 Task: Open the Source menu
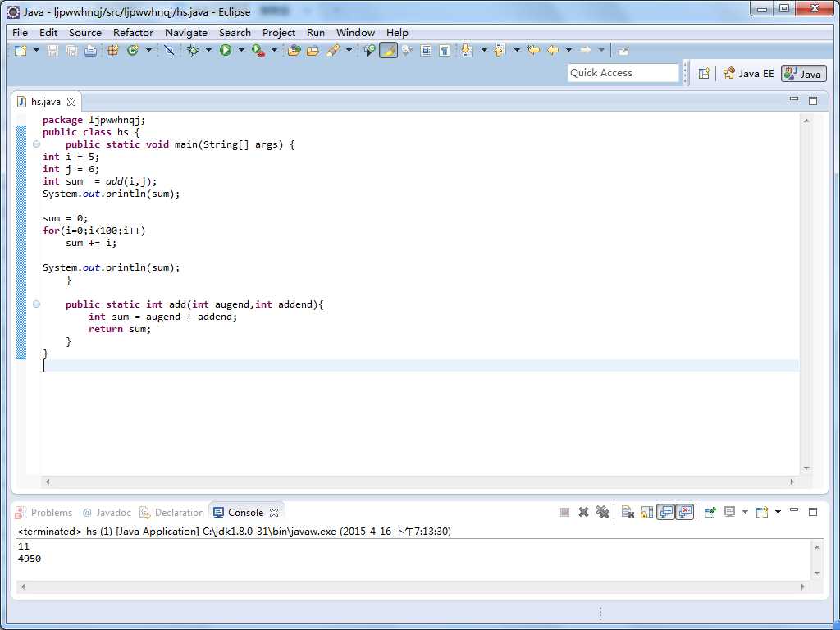[85, 33]
